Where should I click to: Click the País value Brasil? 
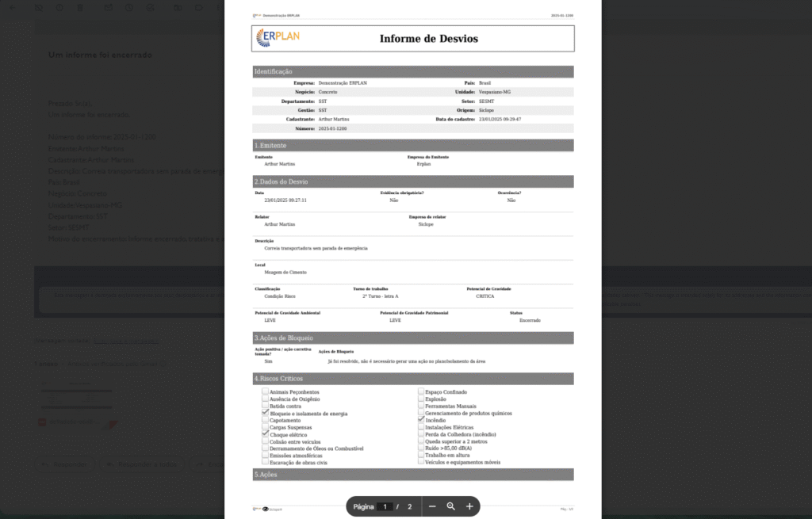click(485, 82)
